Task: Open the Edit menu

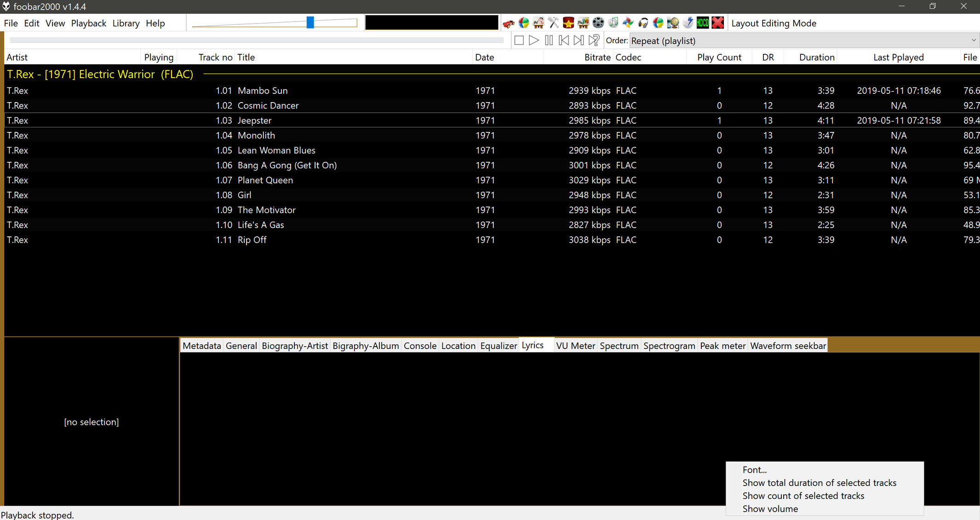Action: tap(32, 23)
